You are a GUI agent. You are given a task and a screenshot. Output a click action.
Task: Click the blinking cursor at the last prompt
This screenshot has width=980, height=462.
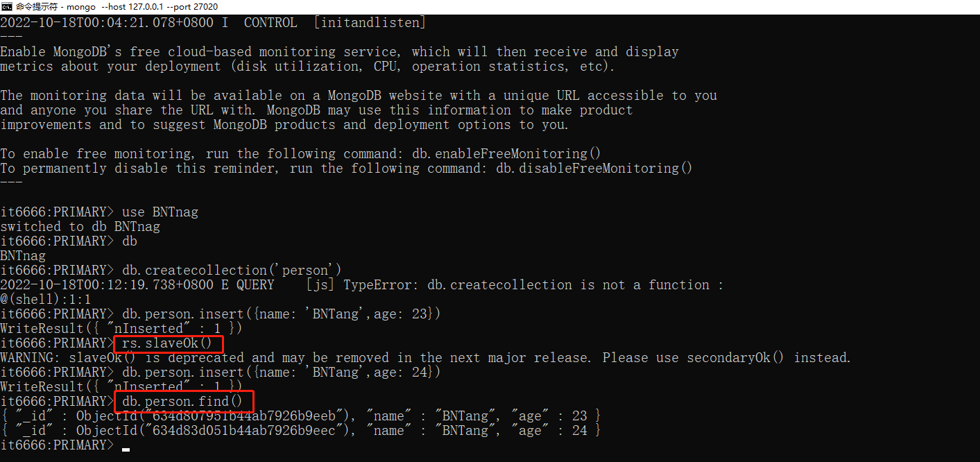[x=125, y=449]
